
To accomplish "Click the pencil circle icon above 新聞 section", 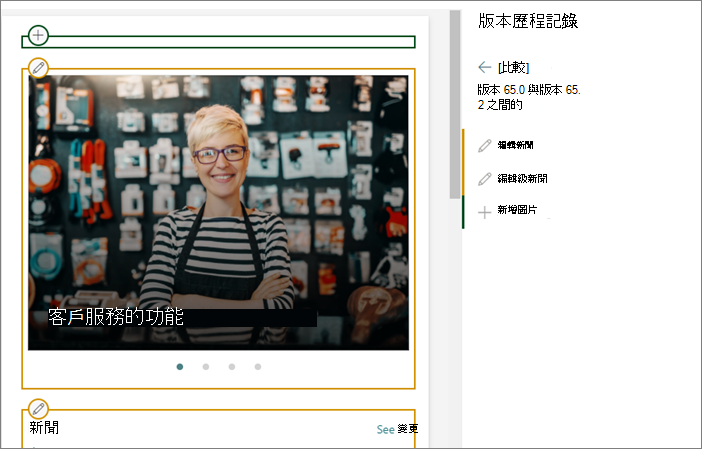I will 39,408.
